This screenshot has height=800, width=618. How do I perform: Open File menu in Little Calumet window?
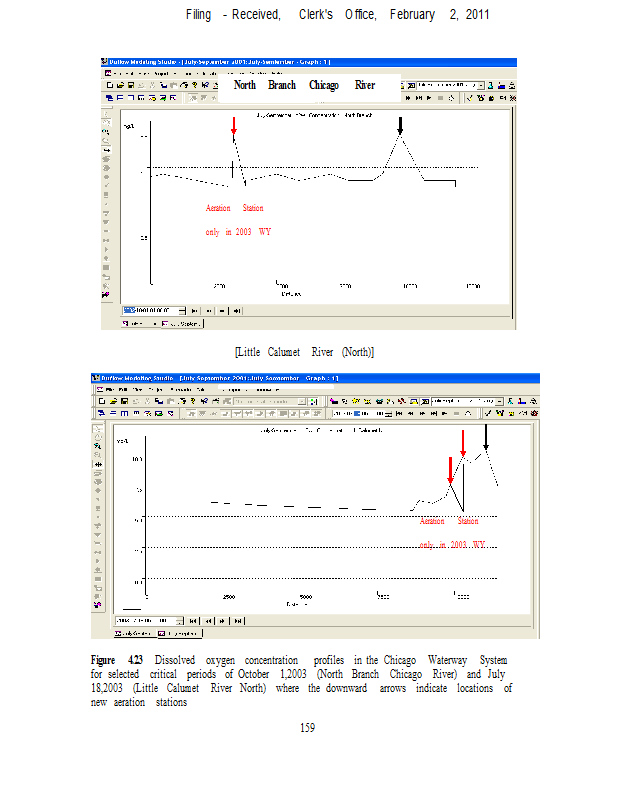110,390
